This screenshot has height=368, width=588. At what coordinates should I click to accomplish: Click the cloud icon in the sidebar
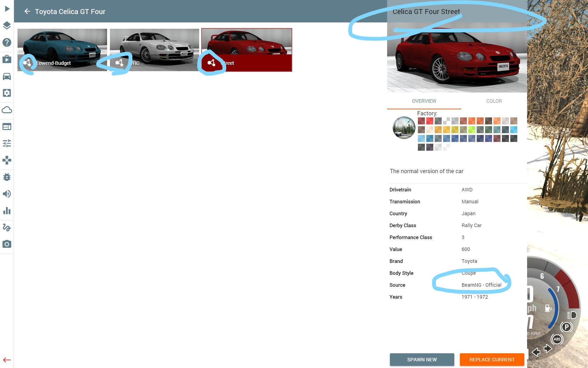pos(7,110)
